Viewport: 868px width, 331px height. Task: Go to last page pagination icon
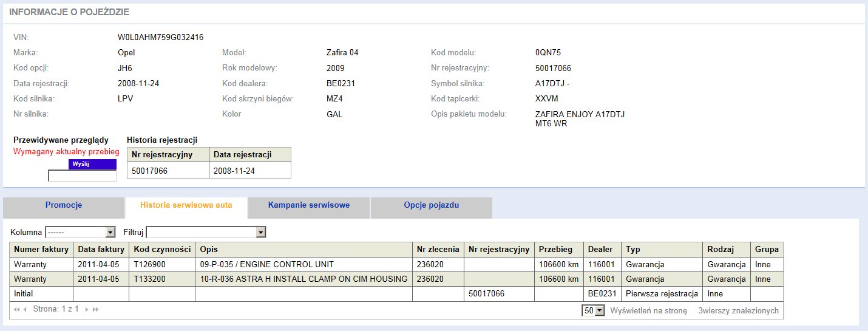click(95, 310)
